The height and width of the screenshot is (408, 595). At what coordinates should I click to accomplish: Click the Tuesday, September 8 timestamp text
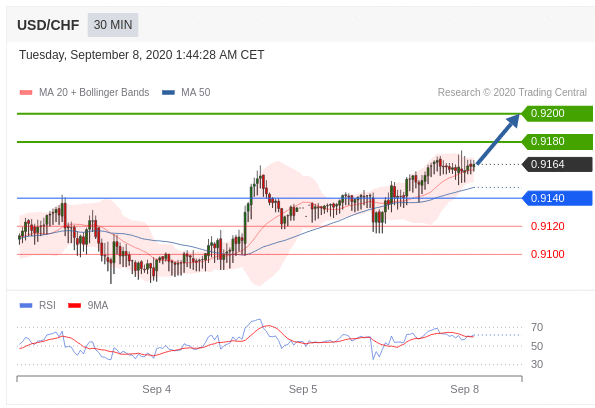[142, 55]
